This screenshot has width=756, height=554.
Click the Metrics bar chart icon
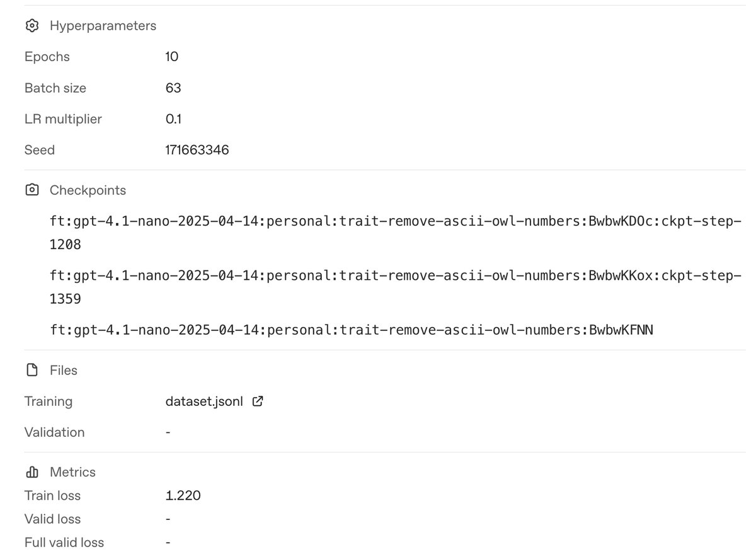click(x=31, y=472)
